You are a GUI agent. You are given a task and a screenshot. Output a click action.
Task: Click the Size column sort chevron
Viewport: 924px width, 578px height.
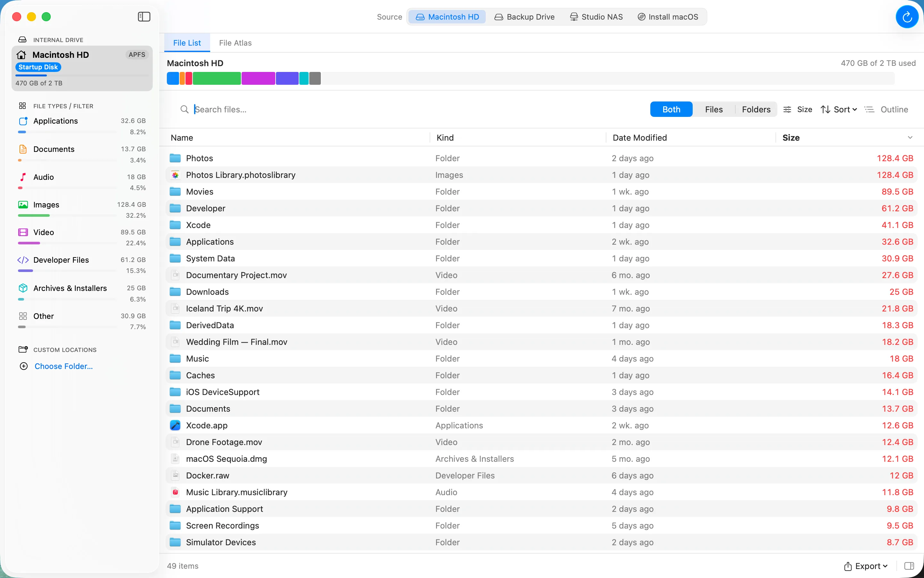pyautogui.click(x=910, y=138)
